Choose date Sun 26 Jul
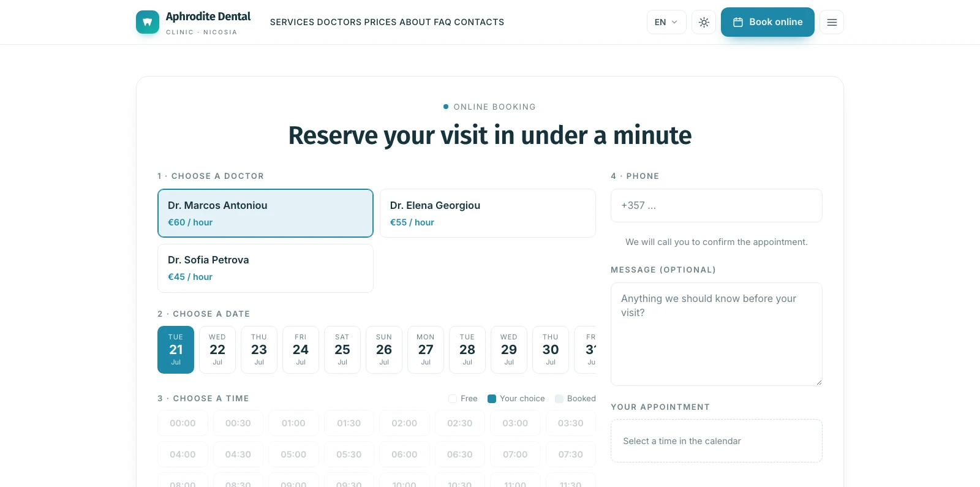Viewport: 980px width, 487px height. [x=384, y=350]
